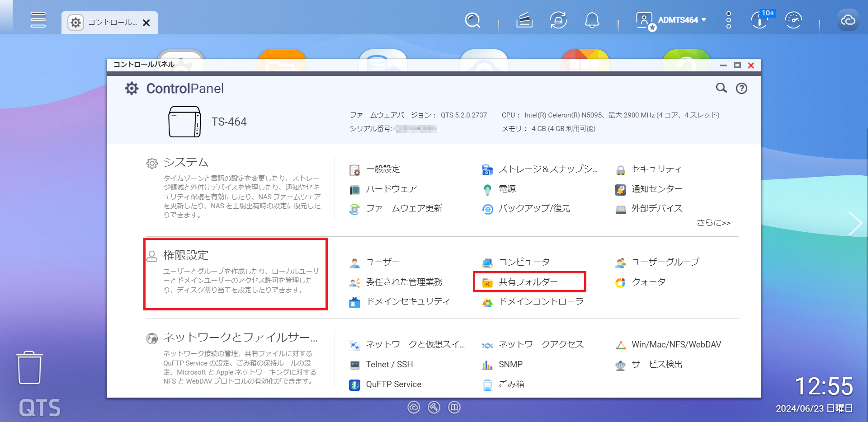868x422 pixels.
Task: Open background tasks icon in top bar
Action: click(524, 20)
